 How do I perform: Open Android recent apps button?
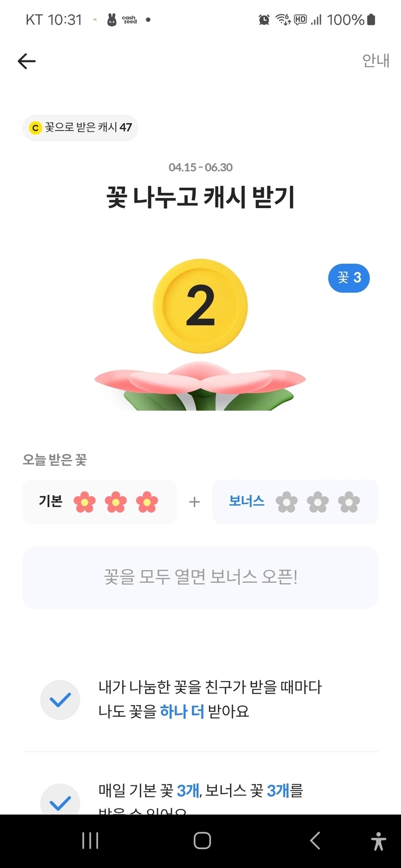click(90, 840)
